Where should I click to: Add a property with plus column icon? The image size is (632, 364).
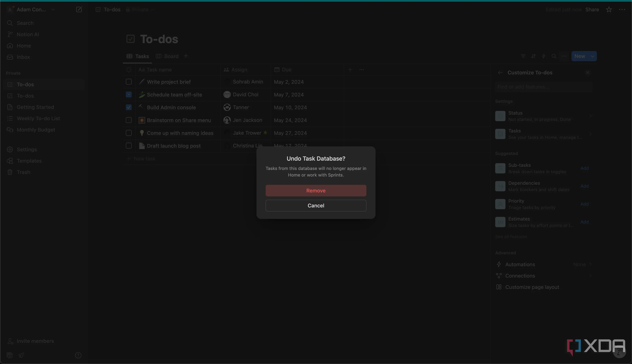(x=350, y=70)
